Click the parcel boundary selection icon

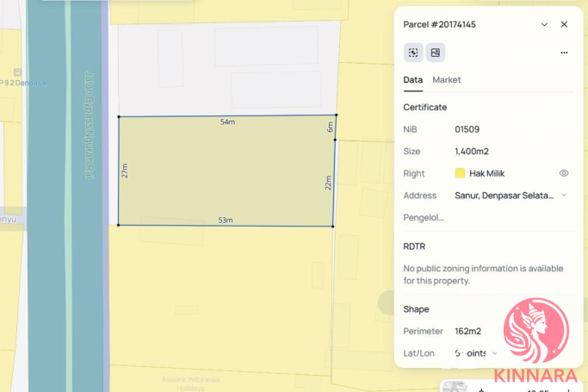click(x=413, y=53)
